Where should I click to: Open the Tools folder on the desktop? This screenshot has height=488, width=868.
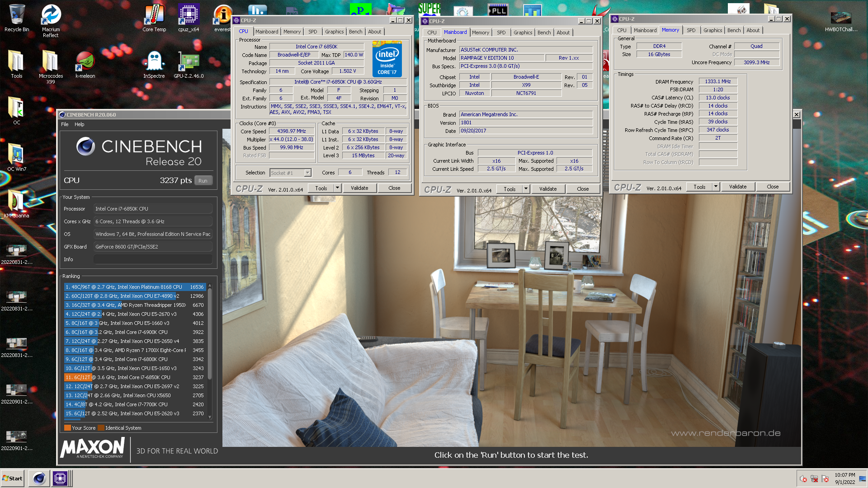click(x=17, y=64)
